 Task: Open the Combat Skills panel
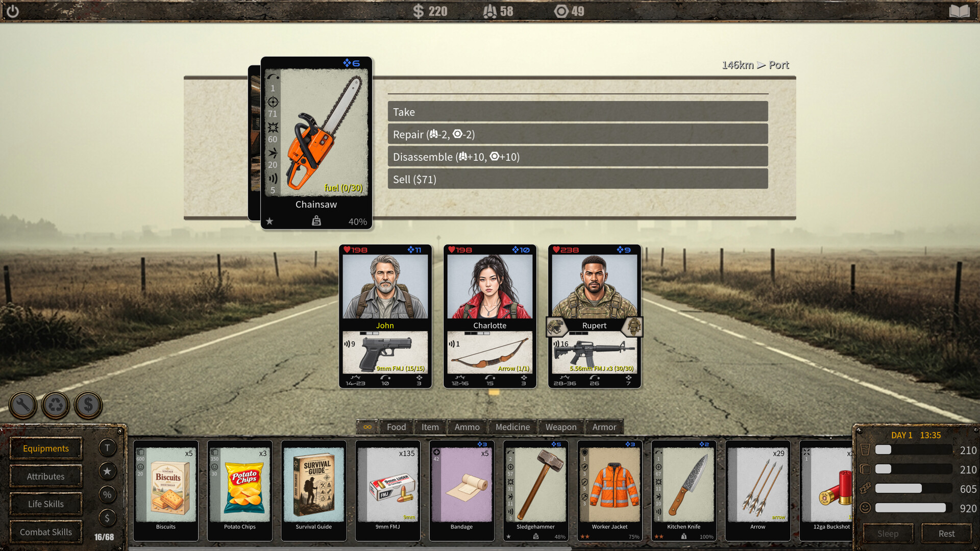pyautogui.click(x=46, y=532)
